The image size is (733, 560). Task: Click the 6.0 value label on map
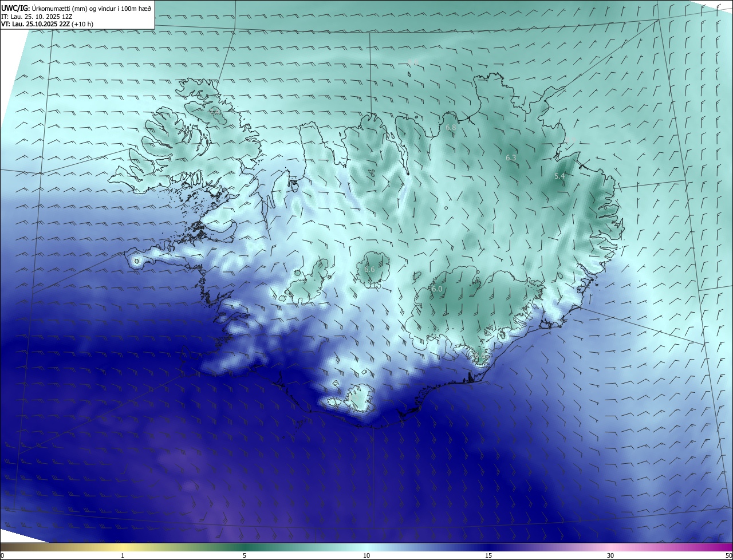tap(437, 289)
